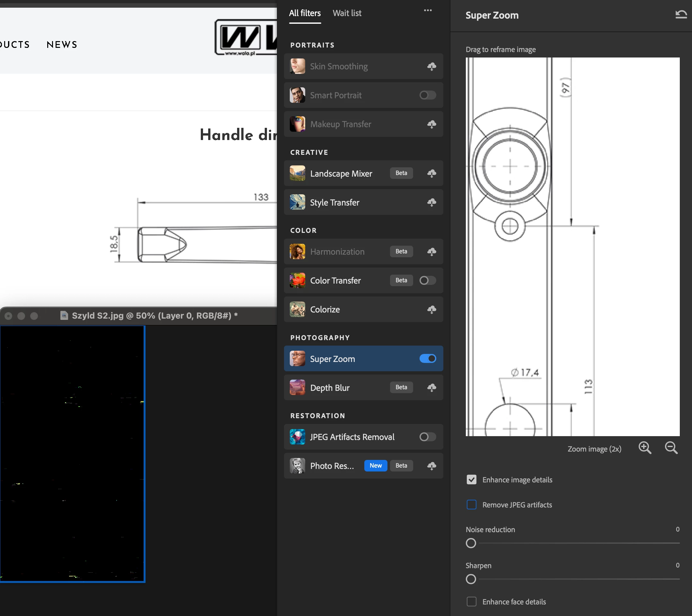692x616 pixels.
Task: Click the Makeup Transfer cloud download icon
Action: (x=432, y=124)
